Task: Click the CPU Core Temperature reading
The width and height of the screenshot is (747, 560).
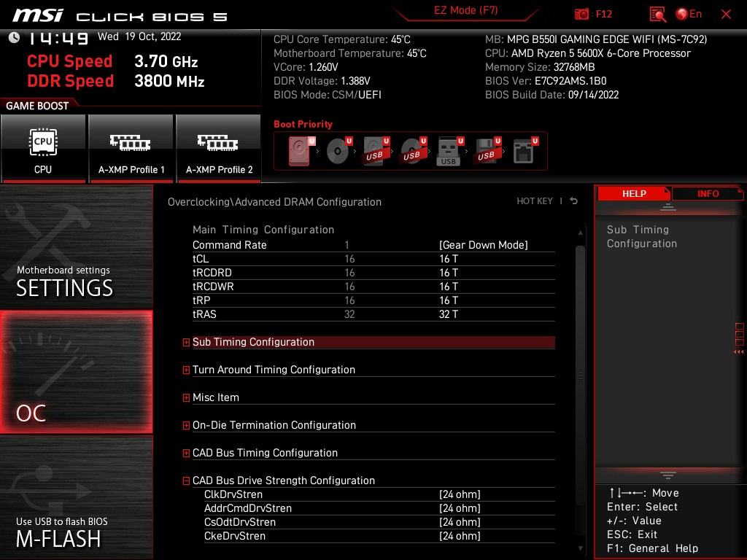Action: (342, 39)
